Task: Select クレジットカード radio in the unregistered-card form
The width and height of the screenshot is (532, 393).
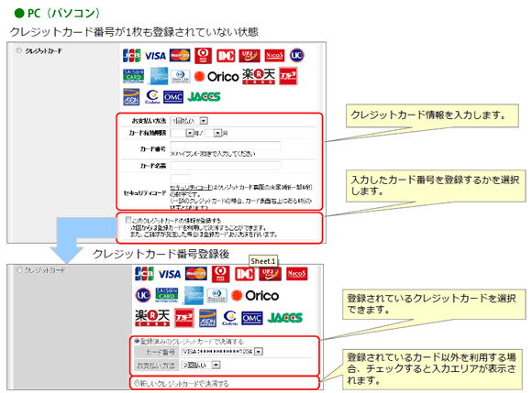Action: pos(19,50)
